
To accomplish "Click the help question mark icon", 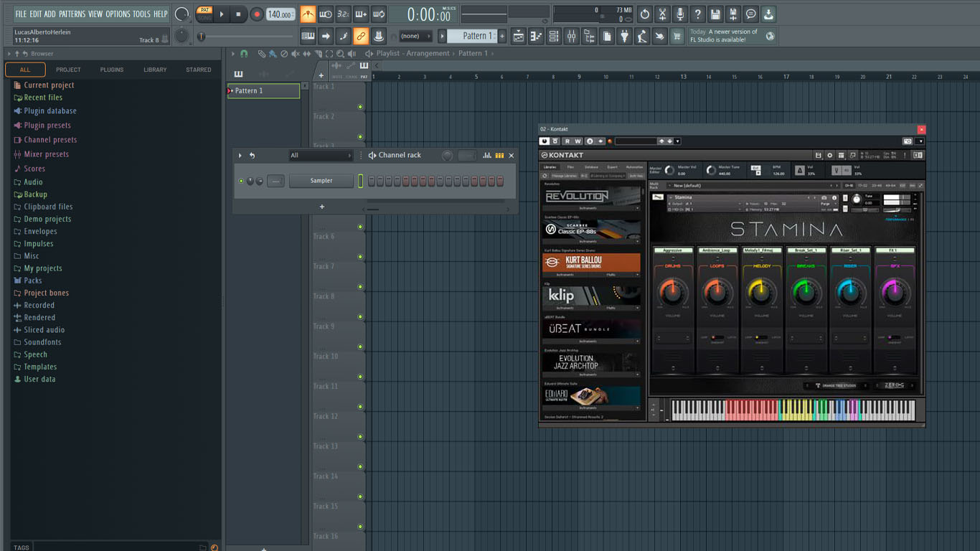I will tap(697, 14).
